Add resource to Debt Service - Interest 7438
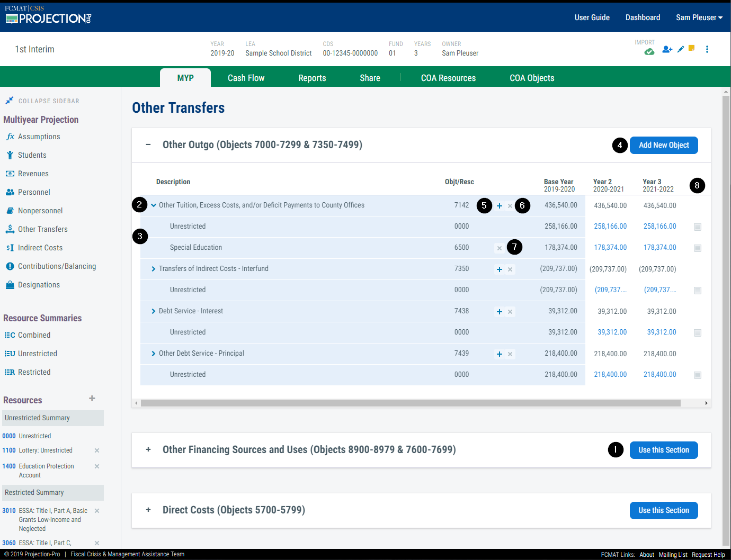 [500, 312]
